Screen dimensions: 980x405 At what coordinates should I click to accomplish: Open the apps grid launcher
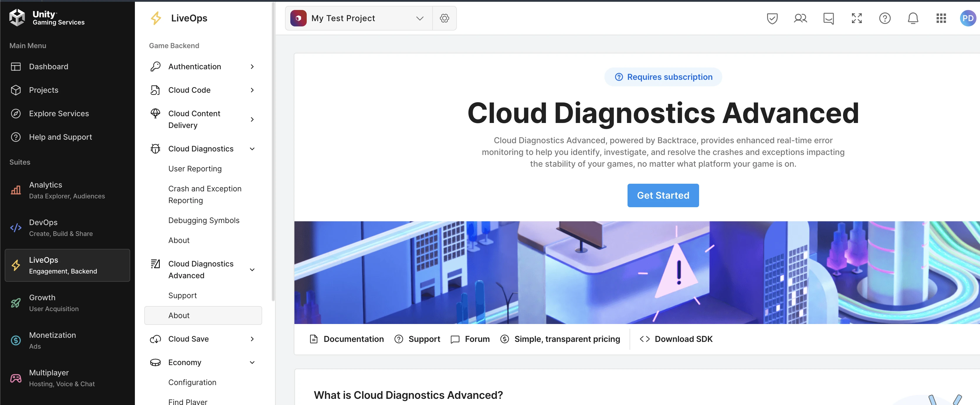941,18
